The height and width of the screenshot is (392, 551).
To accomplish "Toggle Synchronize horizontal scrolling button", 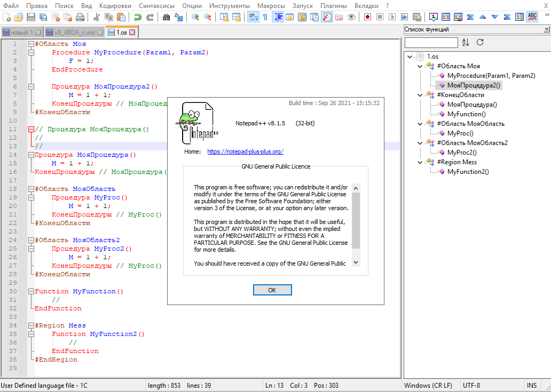I will pyautogui.click(x=237, y=17).
